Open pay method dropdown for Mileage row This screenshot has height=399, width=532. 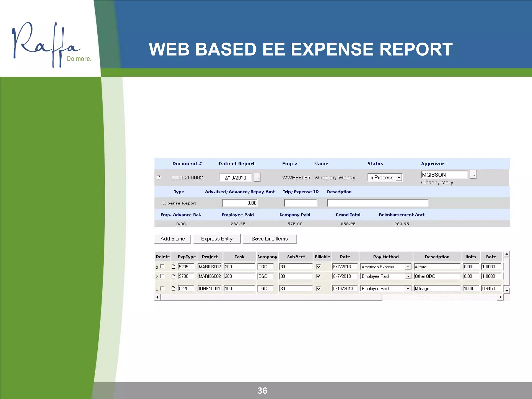(408, 289)
